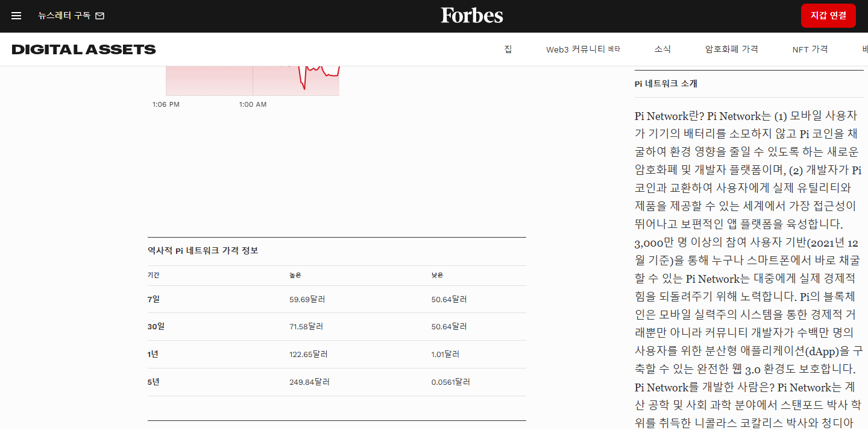Screen dimensions: 868x430
Task: Click the 높은 column header
Action: (x=295, y=275)
